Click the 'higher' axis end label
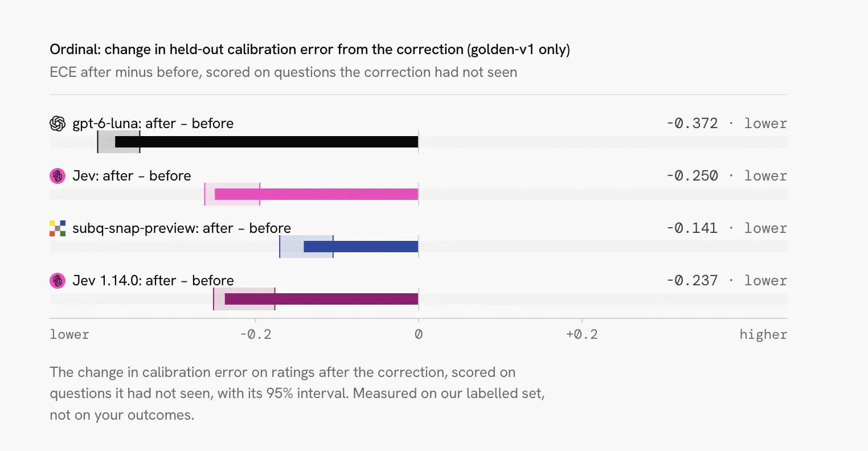 (763, 335)
